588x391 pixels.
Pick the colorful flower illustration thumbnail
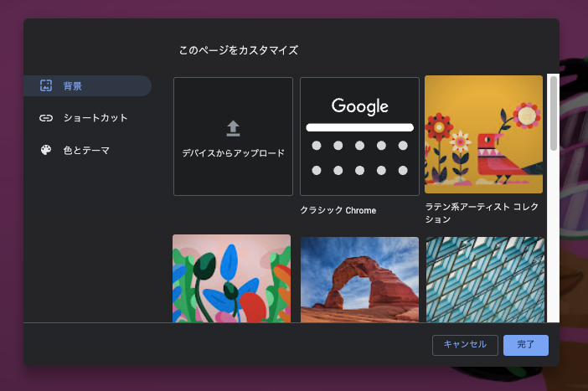pyautogui.click(x=232, y=278)
